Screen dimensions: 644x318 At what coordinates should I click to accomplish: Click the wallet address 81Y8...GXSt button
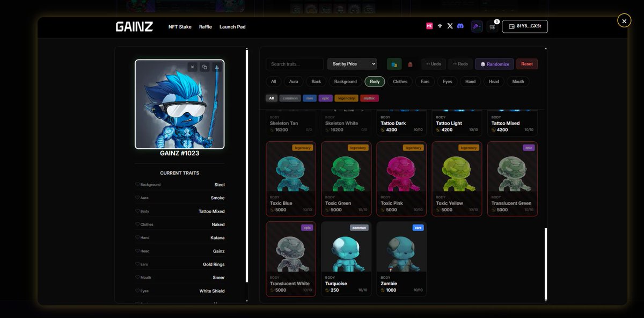click(525, 26)
